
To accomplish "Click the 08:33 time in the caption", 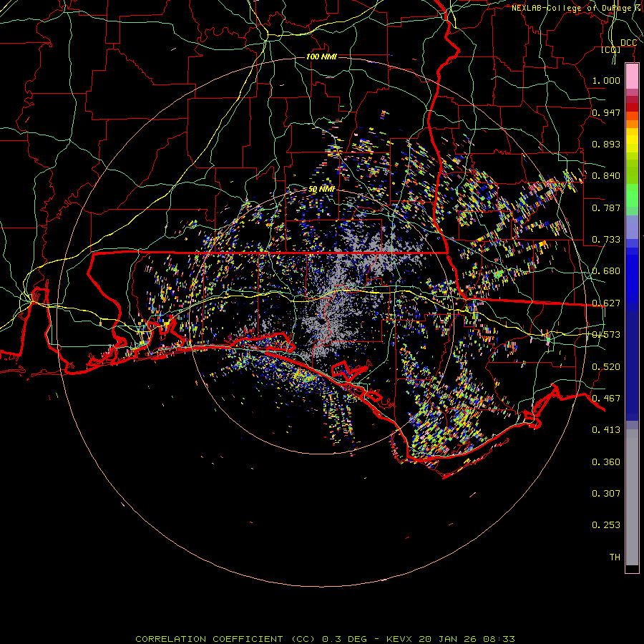I will click(x=499, y=639).
